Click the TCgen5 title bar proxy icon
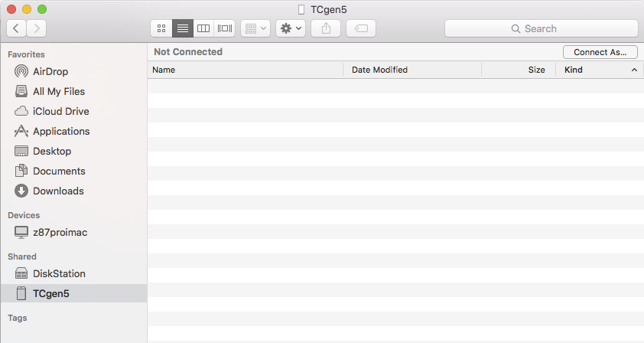The height and width of the screenshot is (343, 644). [x=301, y=9]
